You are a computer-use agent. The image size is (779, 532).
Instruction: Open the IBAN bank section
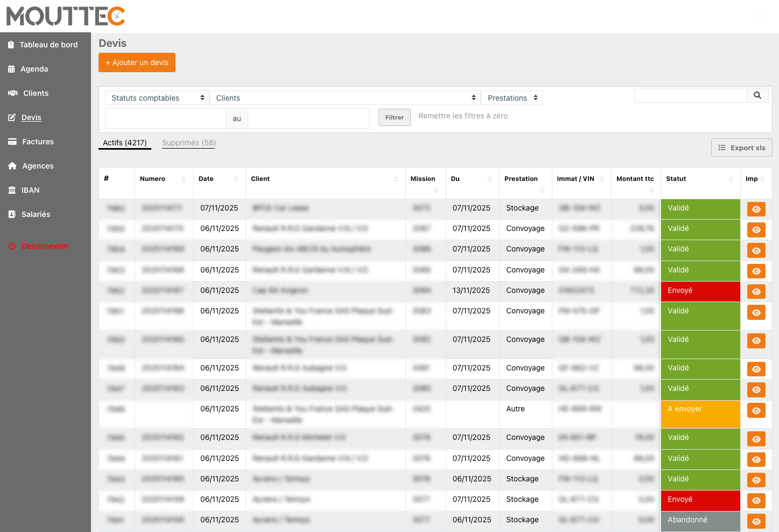click(30, 190)
